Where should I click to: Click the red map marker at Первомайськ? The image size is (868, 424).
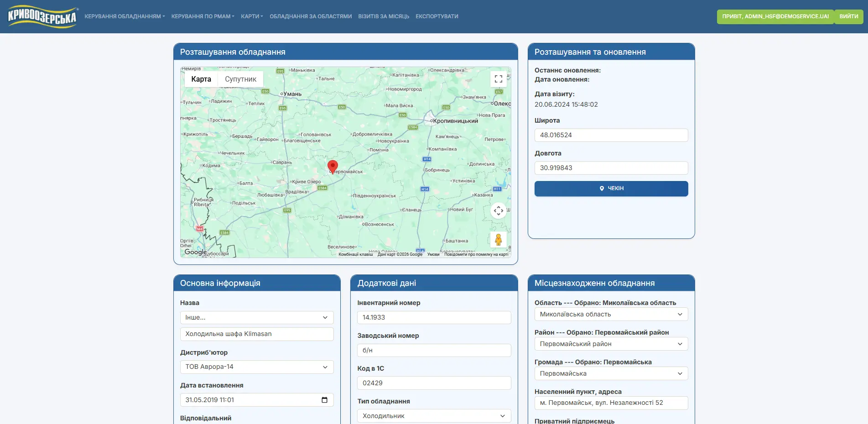tap(333, 167)
